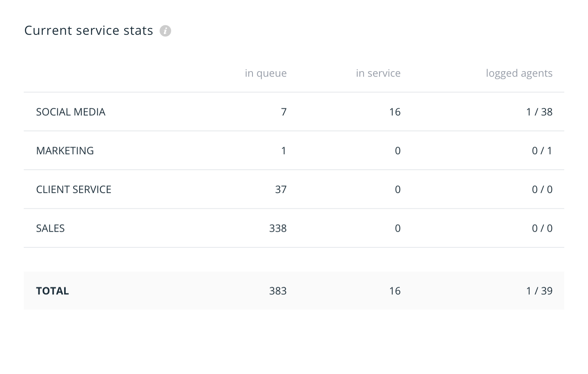The height and width of the screenshot is (374, 588).
Task: Click the in queue value 338 for SALES
Action: (x=278, y=228)
